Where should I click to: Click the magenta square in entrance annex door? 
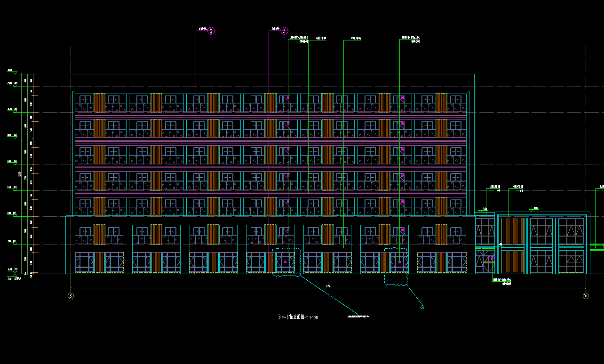click(x=492, y=258)
